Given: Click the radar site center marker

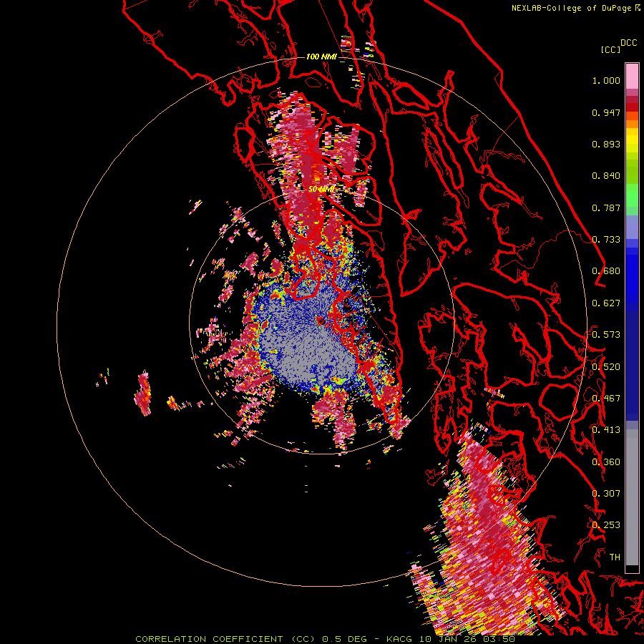Looking at the screenshot, I should (x=321, y=321).
